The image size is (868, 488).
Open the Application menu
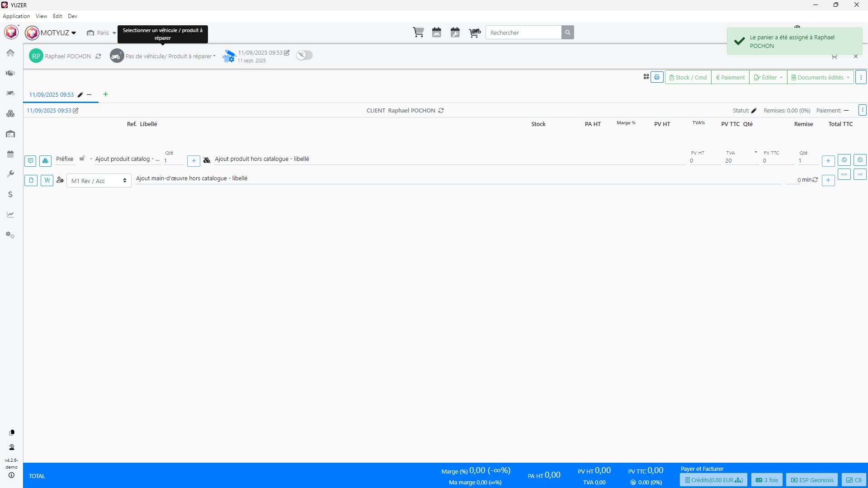(x=16, y=16)
